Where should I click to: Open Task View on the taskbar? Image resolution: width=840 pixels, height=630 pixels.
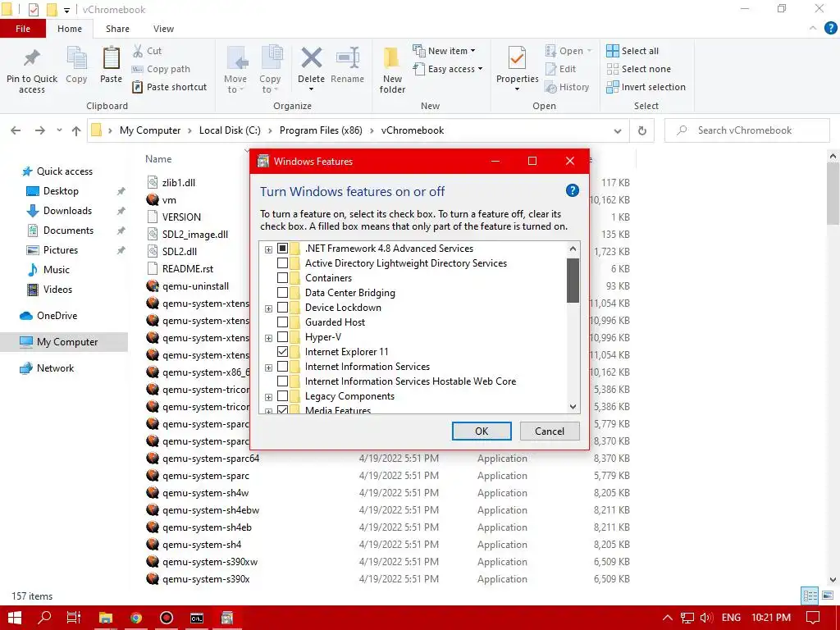click(73, 618)
